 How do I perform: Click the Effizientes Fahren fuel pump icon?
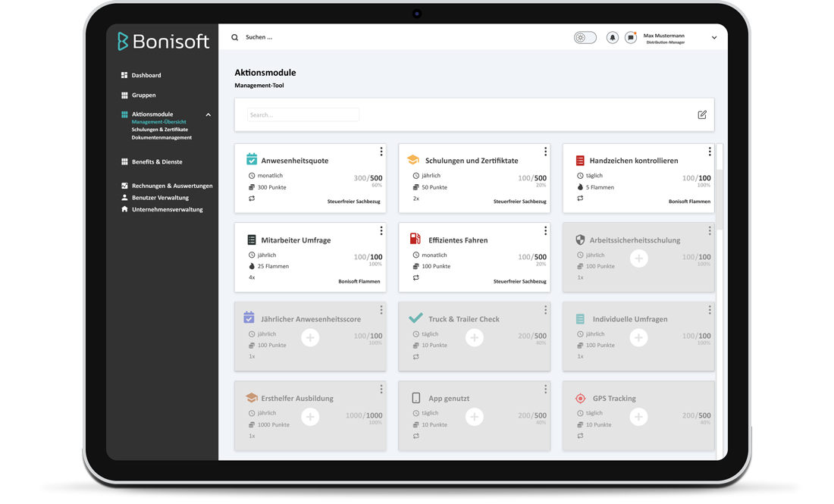click(x=415, y=239)
